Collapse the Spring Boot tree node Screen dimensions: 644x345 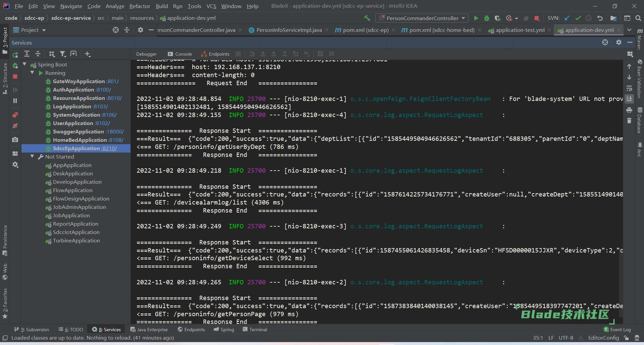point(24,64)
